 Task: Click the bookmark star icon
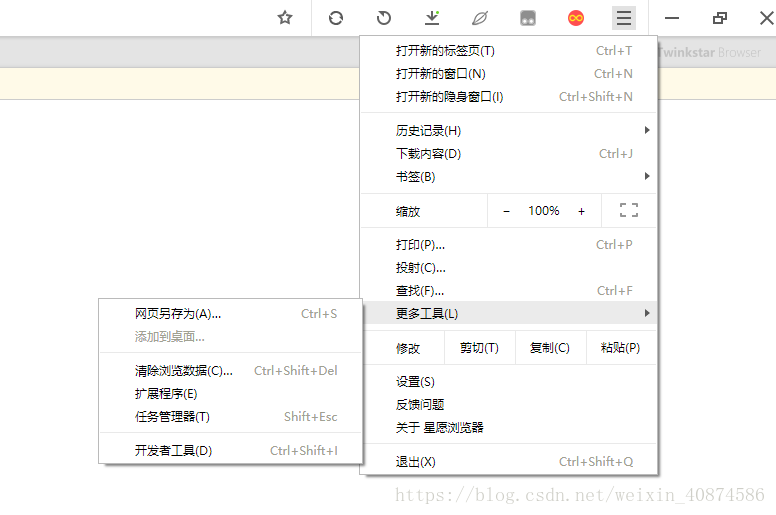[285, 18]
